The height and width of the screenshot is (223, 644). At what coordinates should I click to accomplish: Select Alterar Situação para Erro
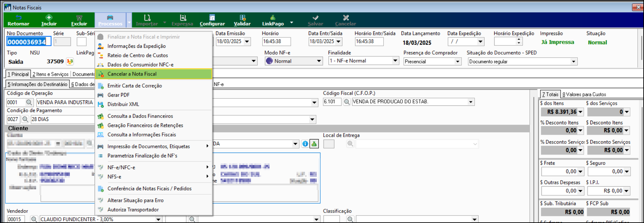tap(154, 200)
